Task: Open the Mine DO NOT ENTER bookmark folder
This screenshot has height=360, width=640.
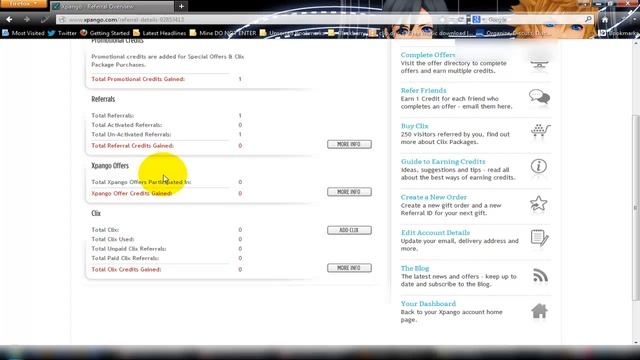Action: 223,33
